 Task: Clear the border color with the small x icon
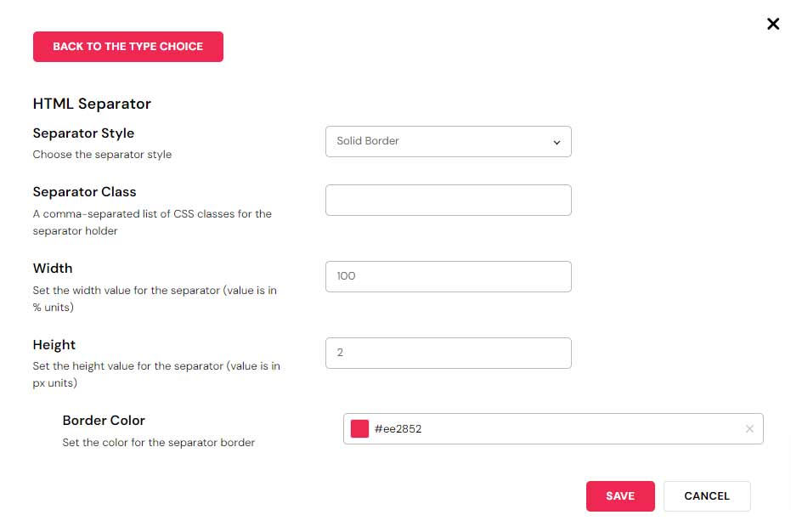[749, 429]
